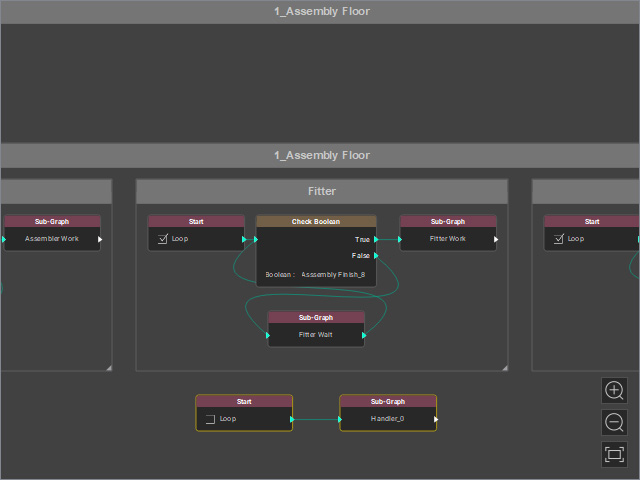Click the left group's corner resize handle
Viewport: 640px width, 480px height.
coord(109,368)
